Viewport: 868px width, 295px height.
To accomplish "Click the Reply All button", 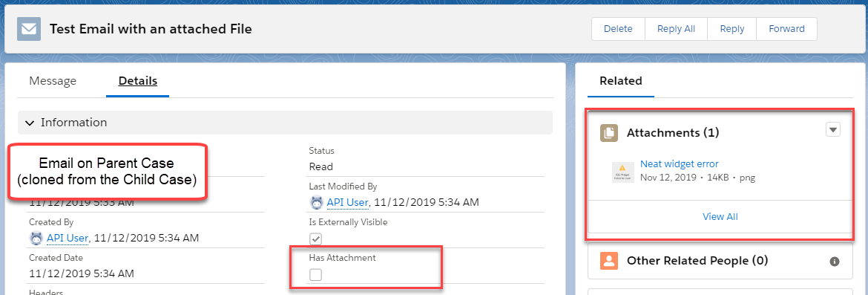I will tap(676, 29).
